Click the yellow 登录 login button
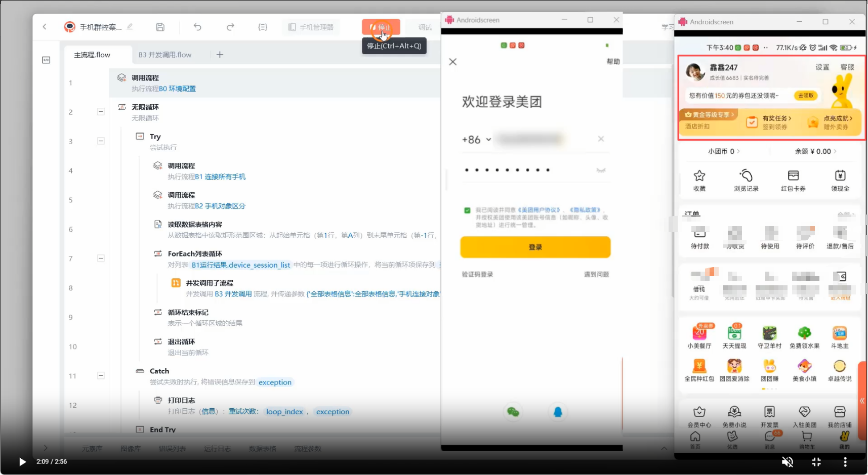The width and height of the screenshot is (868, 475). [x=535, y=247]
